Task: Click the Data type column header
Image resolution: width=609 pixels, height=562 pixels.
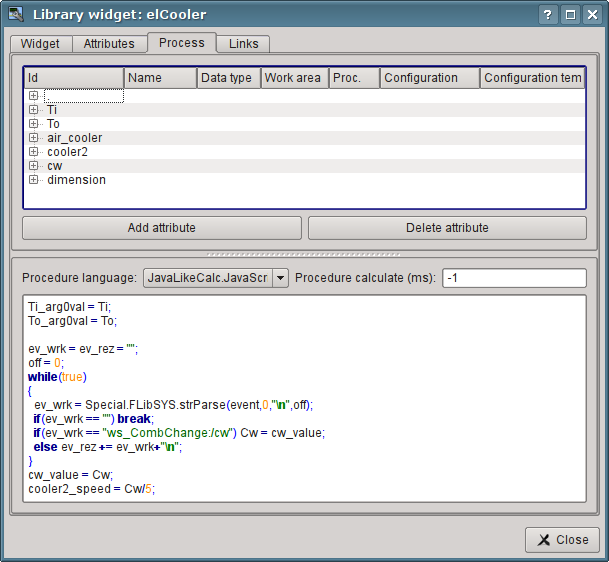Action: coord(227,78)
